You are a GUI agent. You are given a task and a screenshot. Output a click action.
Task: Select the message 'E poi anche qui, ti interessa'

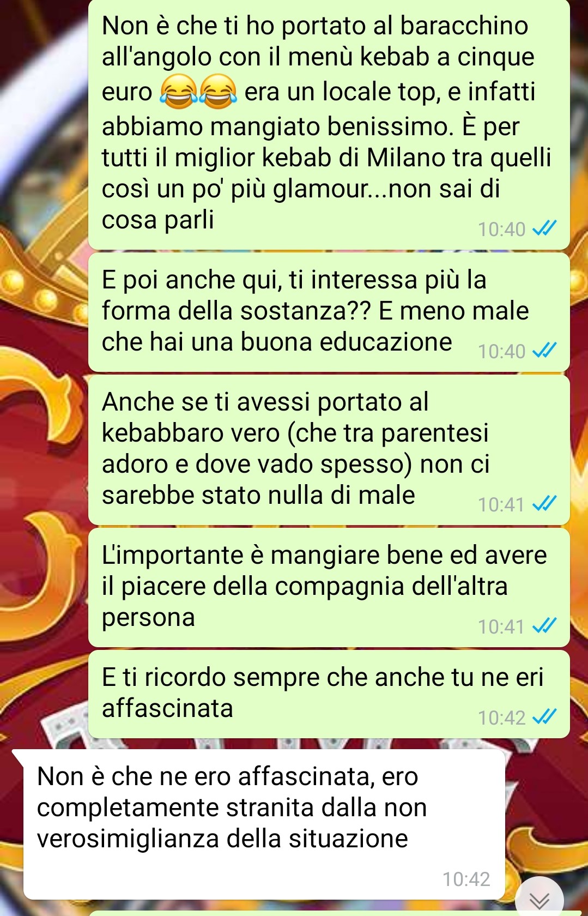click(x=329, y=312)
